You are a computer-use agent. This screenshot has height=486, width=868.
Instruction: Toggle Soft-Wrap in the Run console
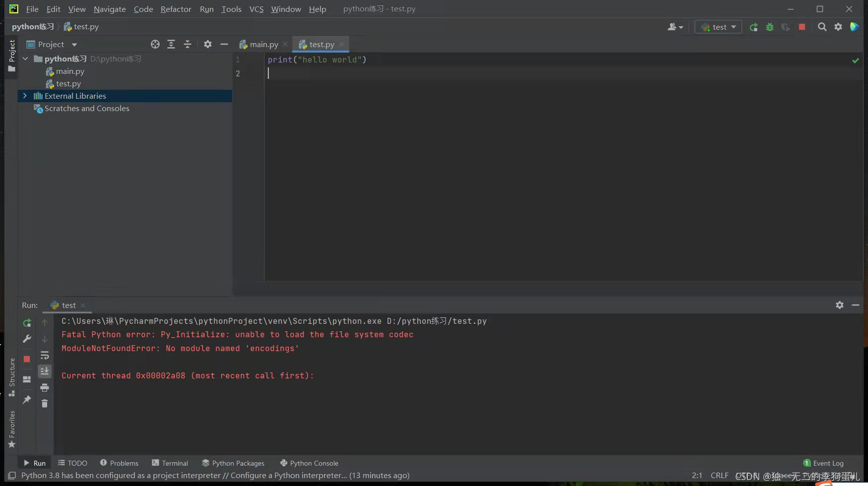pyautogui.click(x=45, y=355)
